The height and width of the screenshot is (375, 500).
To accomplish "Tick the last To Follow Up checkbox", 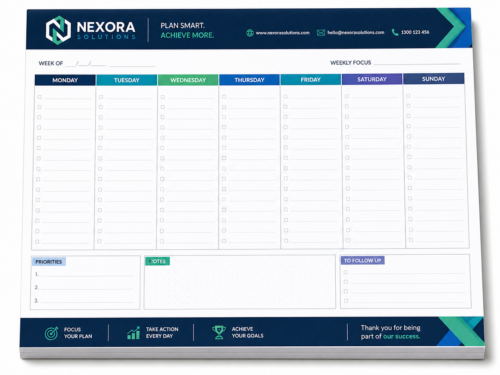I will [346, 301].
